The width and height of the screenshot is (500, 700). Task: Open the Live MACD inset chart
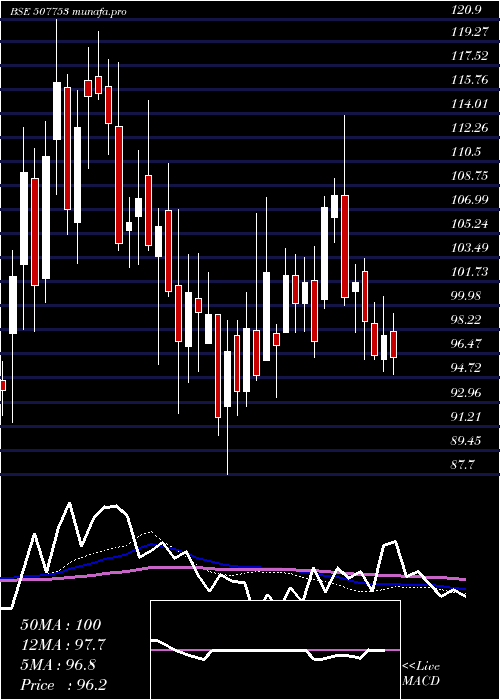(x=275, y=650)
